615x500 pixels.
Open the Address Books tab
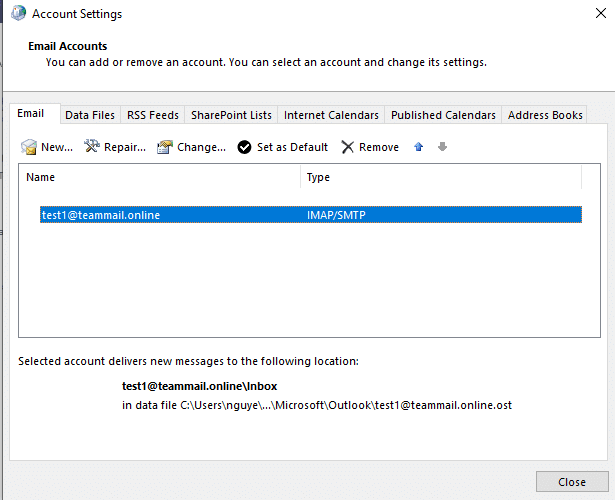click(x=545, y=115)
